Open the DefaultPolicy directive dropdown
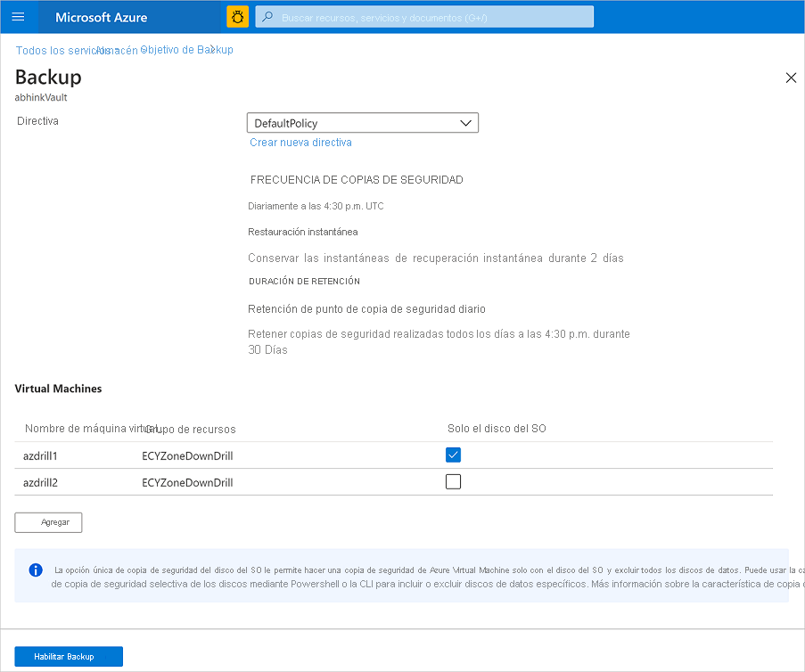 (362, 122)
